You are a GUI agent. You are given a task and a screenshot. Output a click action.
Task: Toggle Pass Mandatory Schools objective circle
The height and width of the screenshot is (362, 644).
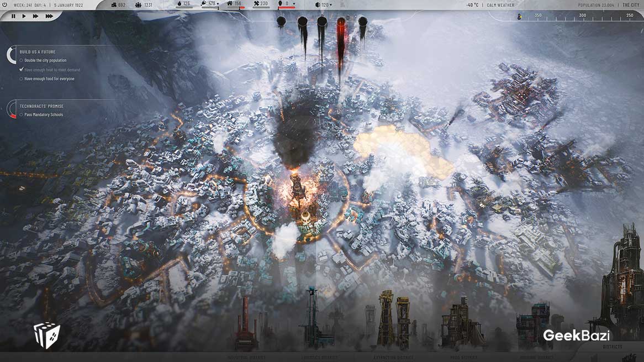click(22, 114)
